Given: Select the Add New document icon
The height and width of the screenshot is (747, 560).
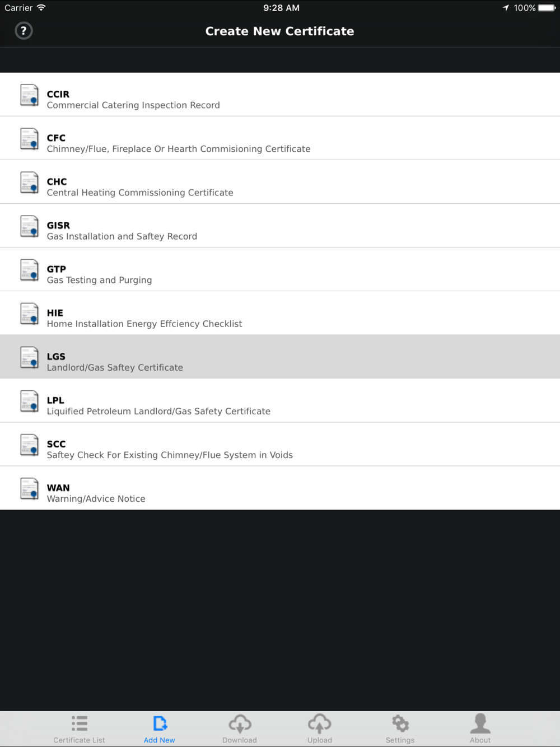Looking at the screenshot, I should tap(160, 723).
